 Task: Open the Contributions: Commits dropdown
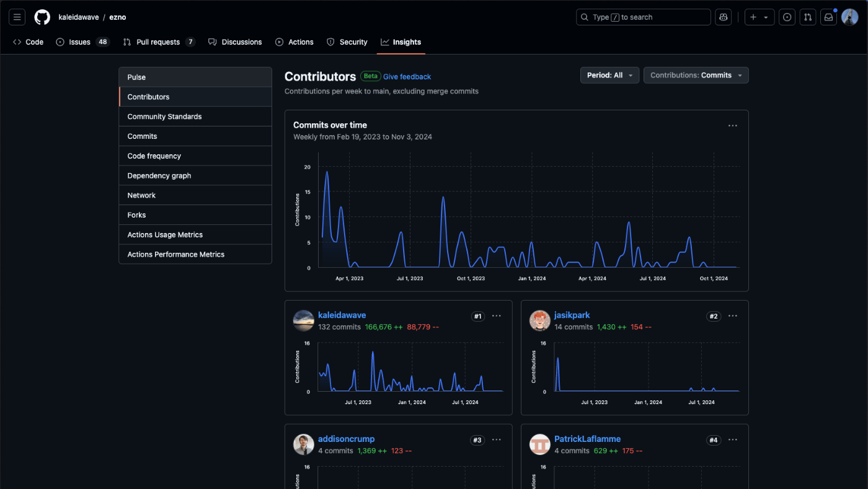(696, 75)
